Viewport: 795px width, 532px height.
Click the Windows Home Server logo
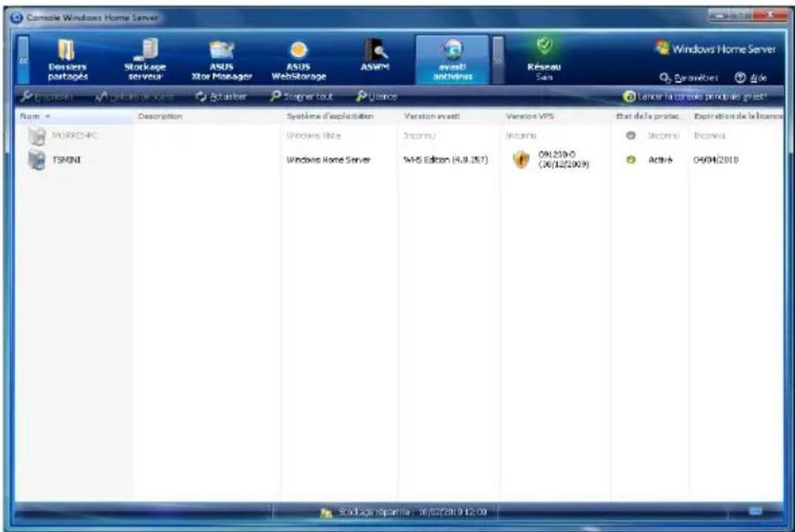[x=715, y=49]
